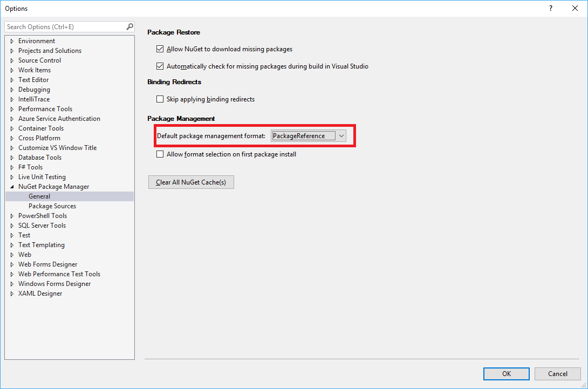Expand the Environment tree node
This screenshot has height=389, width=588.
(12, 41)
